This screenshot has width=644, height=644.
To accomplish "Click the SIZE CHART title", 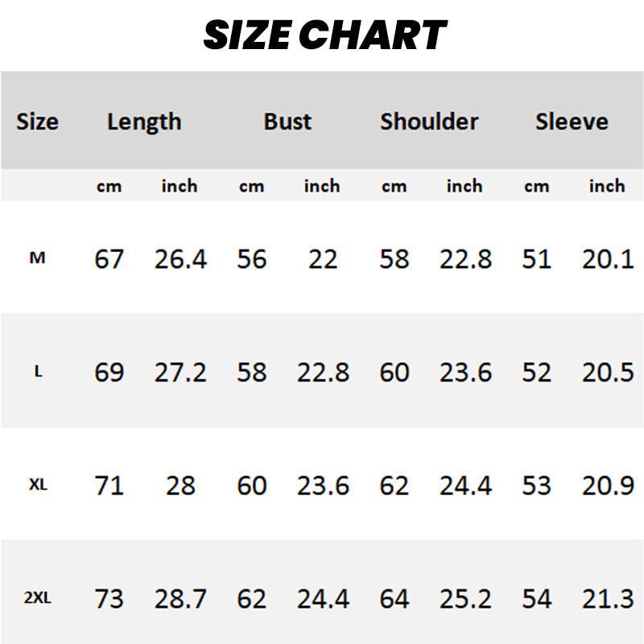I will [324, 35].
